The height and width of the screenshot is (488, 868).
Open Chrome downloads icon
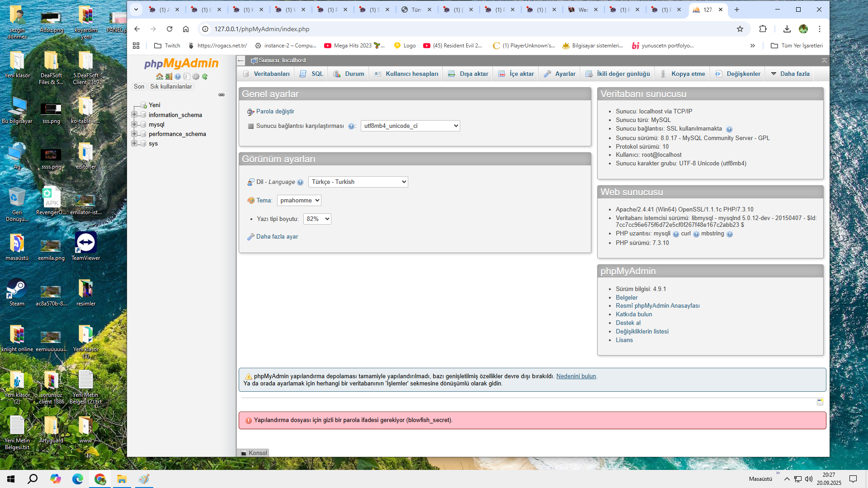point(787,29)
